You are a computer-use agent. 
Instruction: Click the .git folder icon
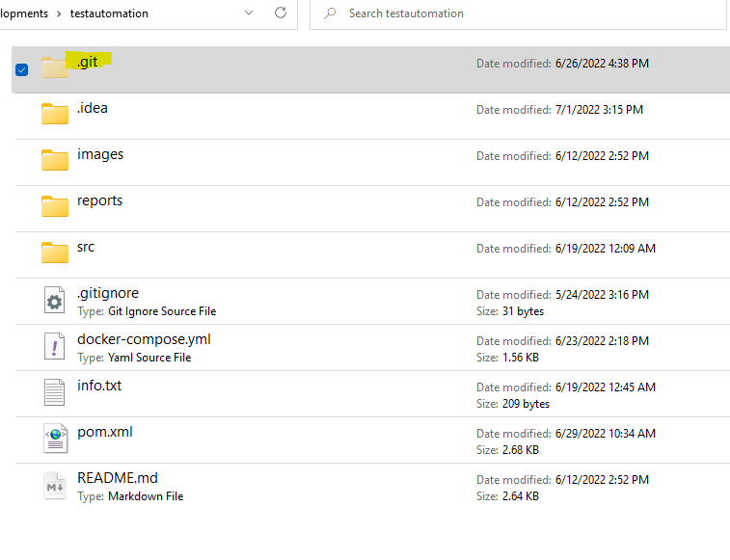(55, 68)
